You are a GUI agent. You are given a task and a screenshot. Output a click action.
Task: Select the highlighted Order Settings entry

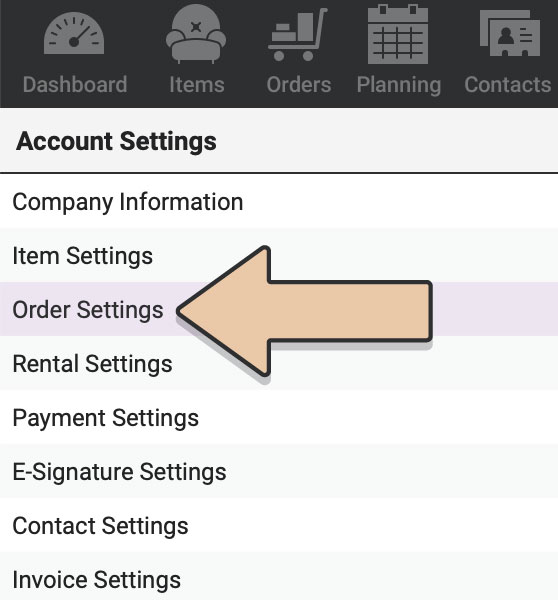click(x=279, y=309)
